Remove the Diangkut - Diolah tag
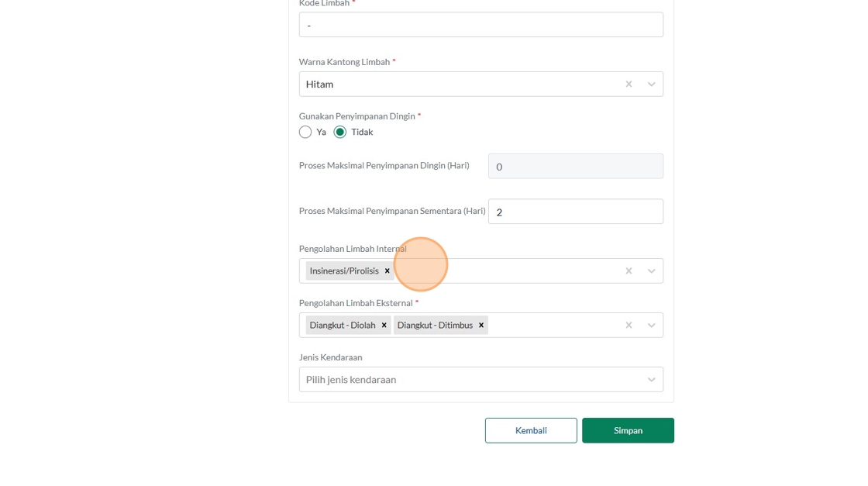This screenshot has width=868, height=486. coord(384,325)
